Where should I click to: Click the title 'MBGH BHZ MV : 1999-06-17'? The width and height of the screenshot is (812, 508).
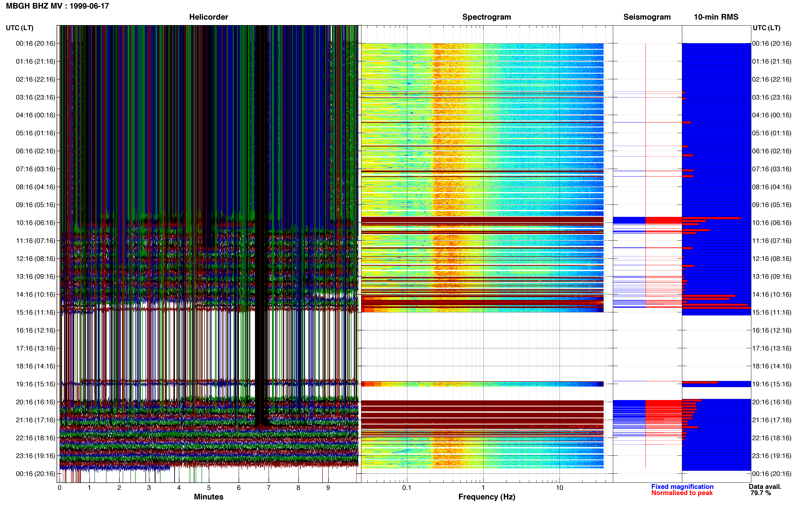coord(57,6)
